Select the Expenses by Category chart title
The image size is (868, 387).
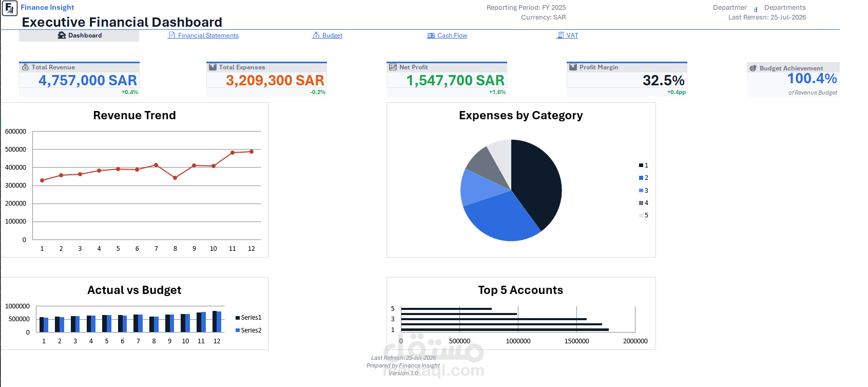(521, 116)
